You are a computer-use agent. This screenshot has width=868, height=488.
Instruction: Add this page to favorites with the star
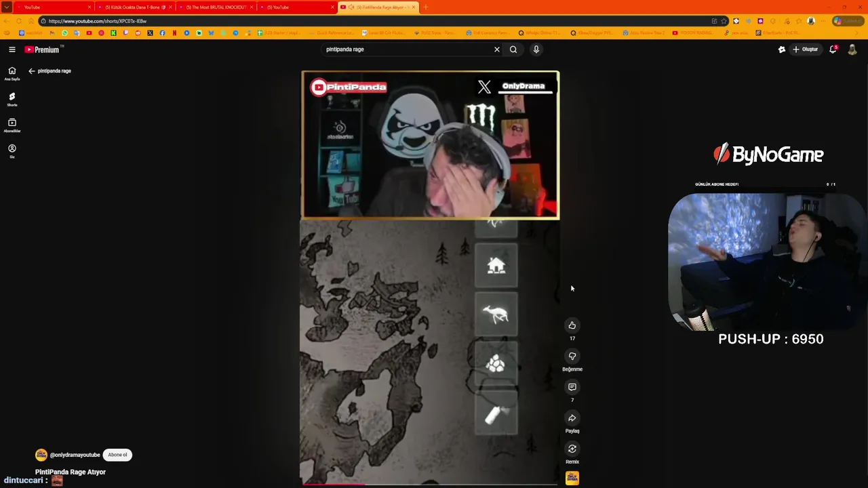point(724,21)
